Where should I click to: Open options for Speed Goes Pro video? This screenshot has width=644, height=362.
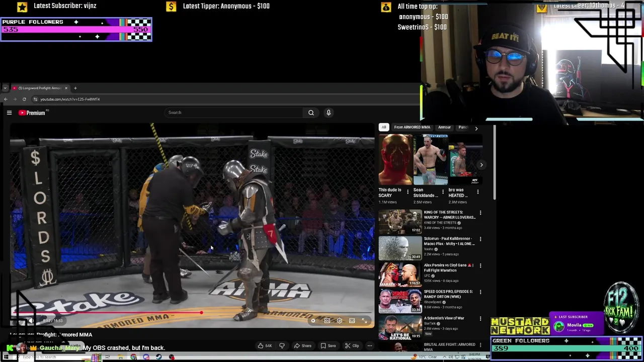coord(480,292)
